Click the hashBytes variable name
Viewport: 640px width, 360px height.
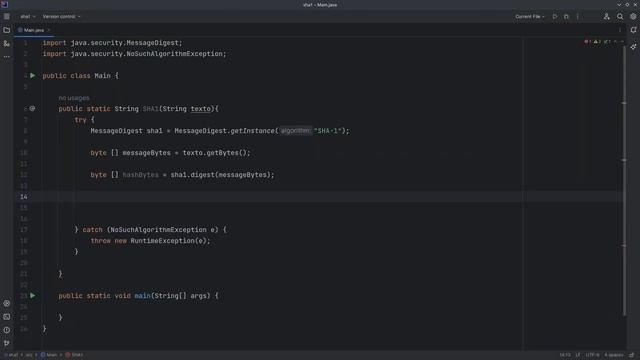click(140, 175)
